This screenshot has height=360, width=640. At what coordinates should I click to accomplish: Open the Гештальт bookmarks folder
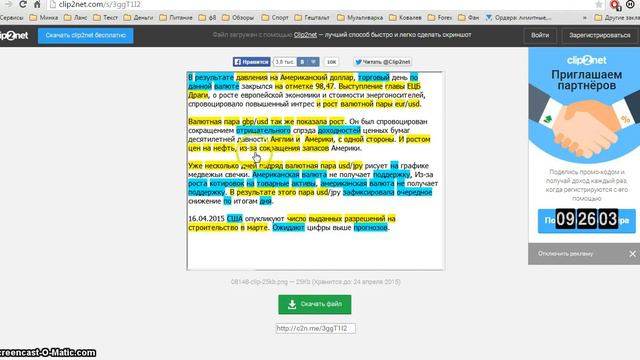(312, 18)
